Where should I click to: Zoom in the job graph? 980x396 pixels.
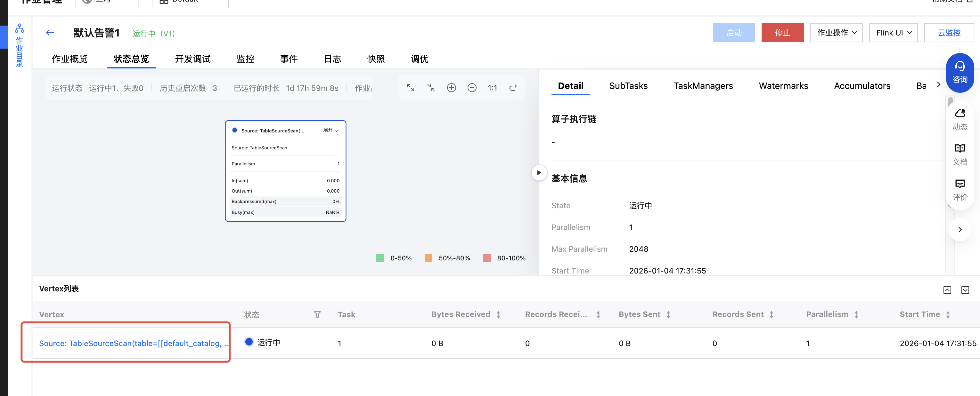tap(451, 88)
